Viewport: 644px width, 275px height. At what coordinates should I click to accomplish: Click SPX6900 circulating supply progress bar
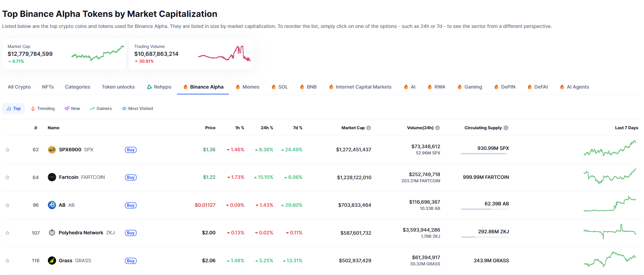click(485, 154)
